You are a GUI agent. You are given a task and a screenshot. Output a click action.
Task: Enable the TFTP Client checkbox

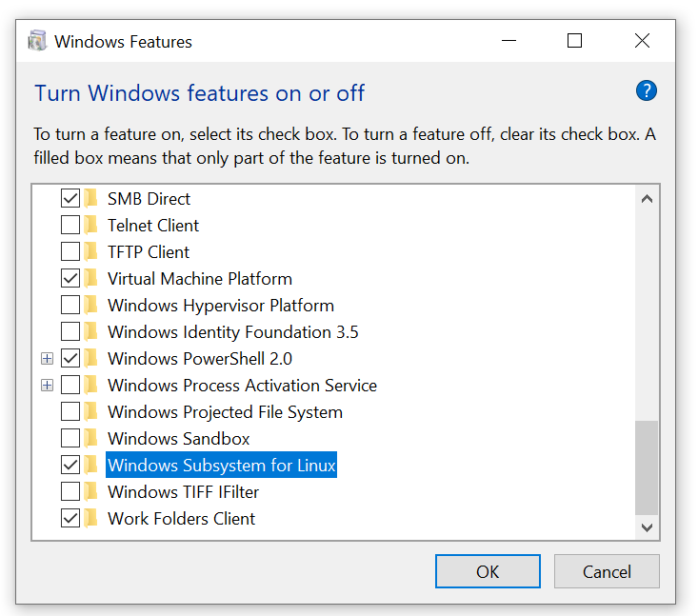click(70, 251)
